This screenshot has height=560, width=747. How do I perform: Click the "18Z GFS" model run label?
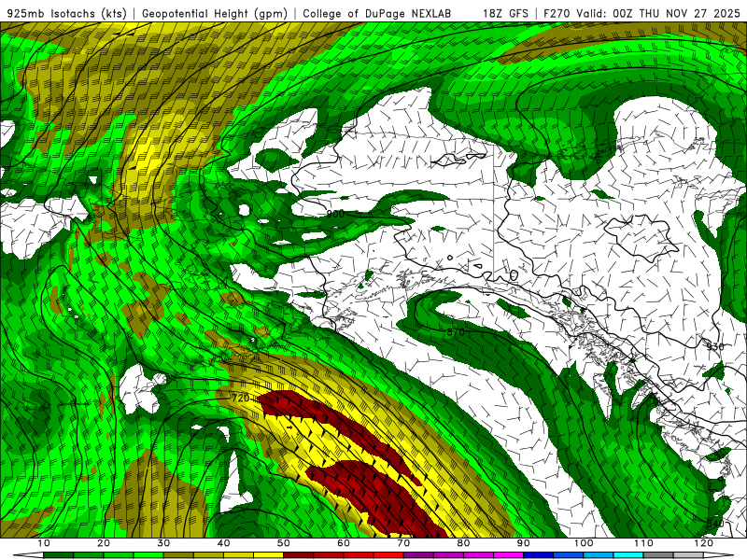point(505,13)
